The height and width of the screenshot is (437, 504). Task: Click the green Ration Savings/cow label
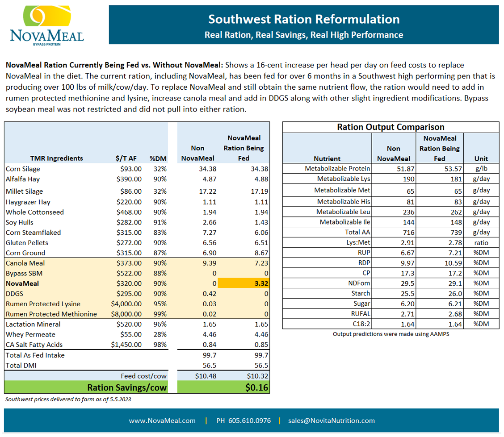[x=127, y=387]
